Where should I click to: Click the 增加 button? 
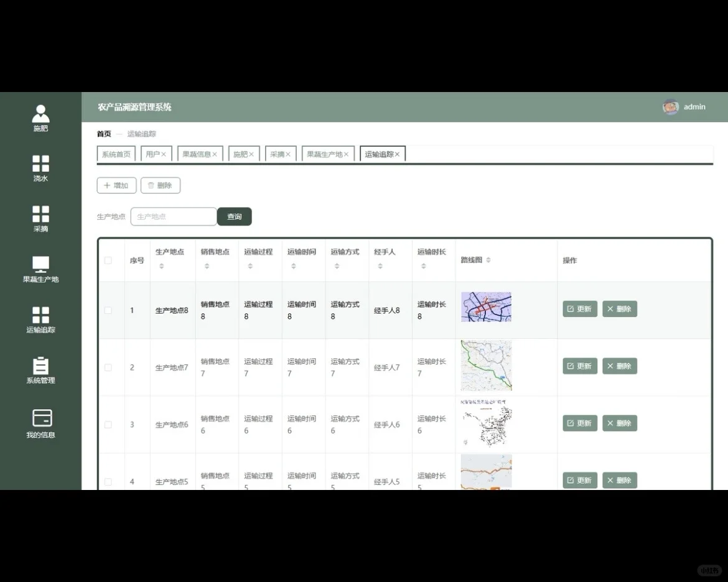(x=116, y=185)
